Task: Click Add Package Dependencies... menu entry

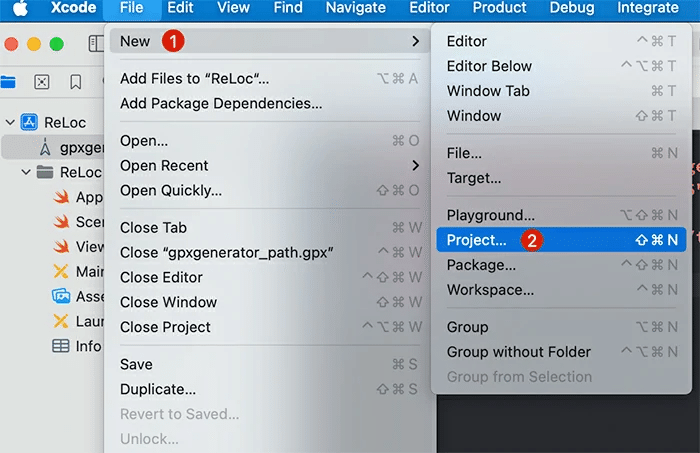Action: point(221,103)
